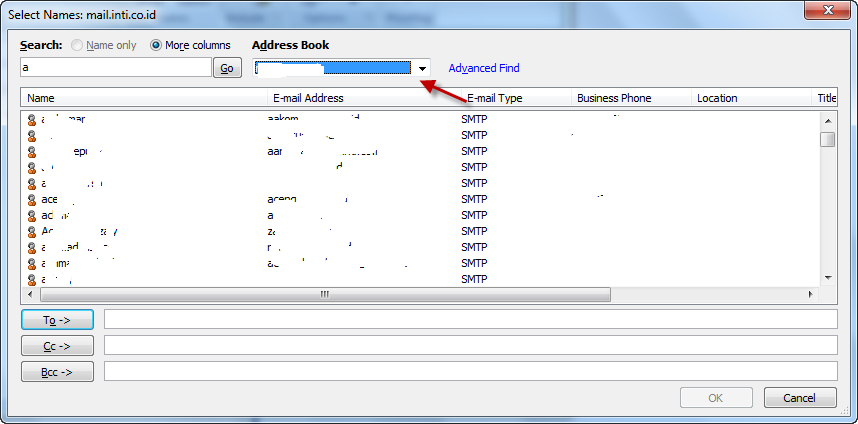Click the contact icon in the first row
The image size is (858, 424).
pyautogui.click(x=32, y=119)
